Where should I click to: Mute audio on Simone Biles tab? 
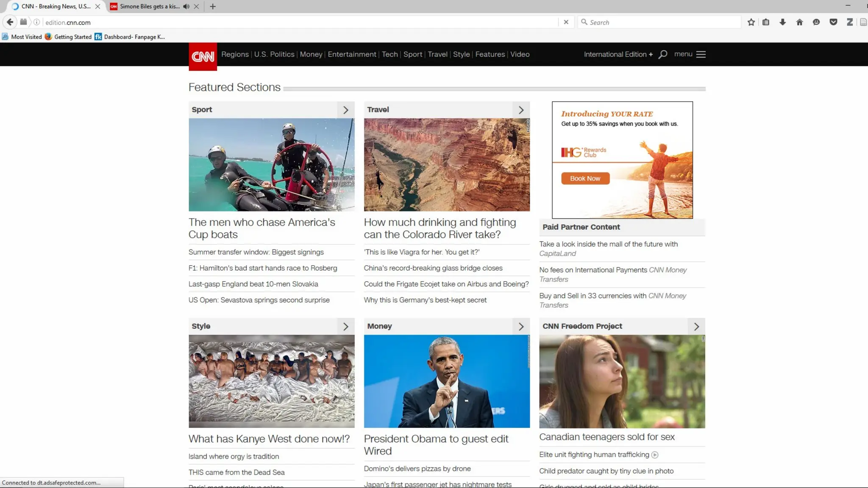click(186, 6)
